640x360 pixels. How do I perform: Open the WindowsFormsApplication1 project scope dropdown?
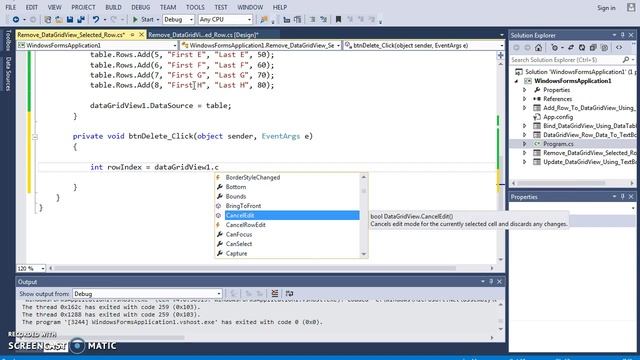tap(97, 45)
